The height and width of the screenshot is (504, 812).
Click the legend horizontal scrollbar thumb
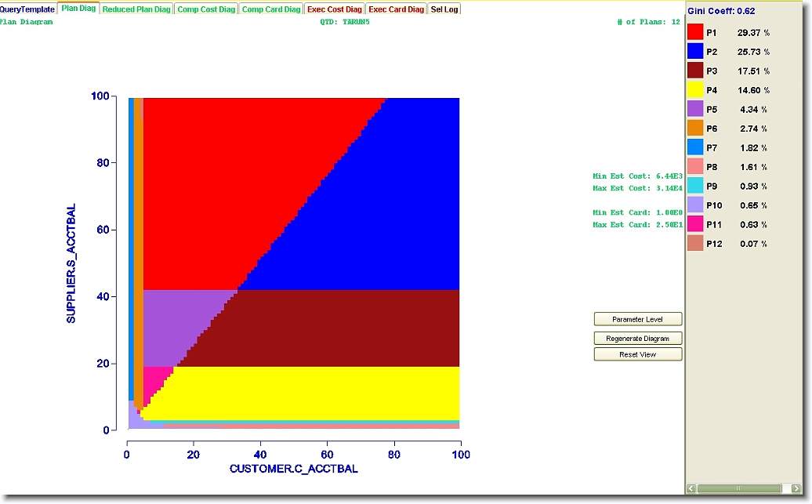point(739,488)
